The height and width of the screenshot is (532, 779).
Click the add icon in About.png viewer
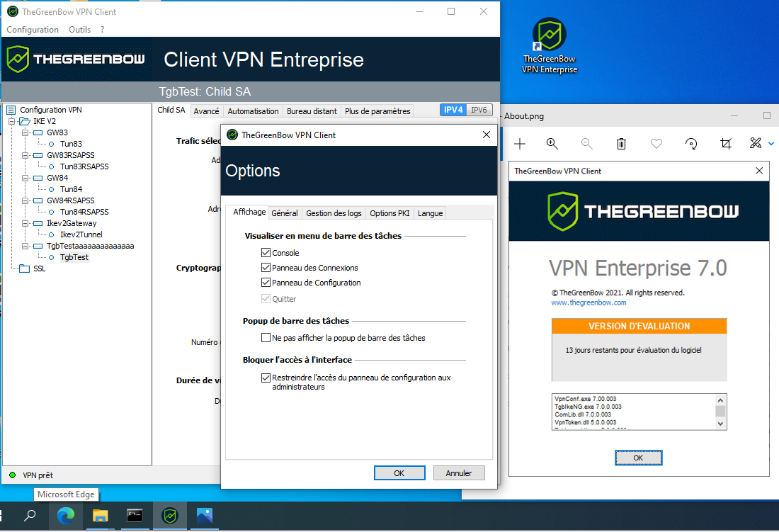[x=520, y=144]
